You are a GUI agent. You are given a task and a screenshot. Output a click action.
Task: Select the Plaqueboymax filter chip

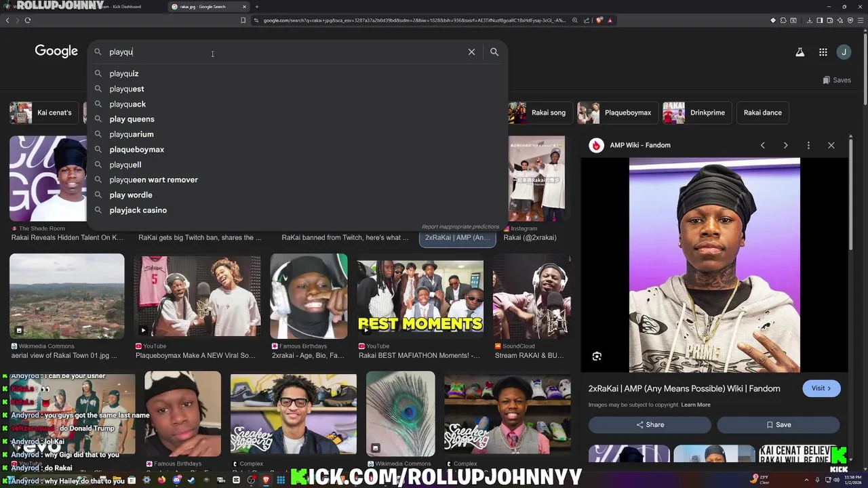point(617,113)
